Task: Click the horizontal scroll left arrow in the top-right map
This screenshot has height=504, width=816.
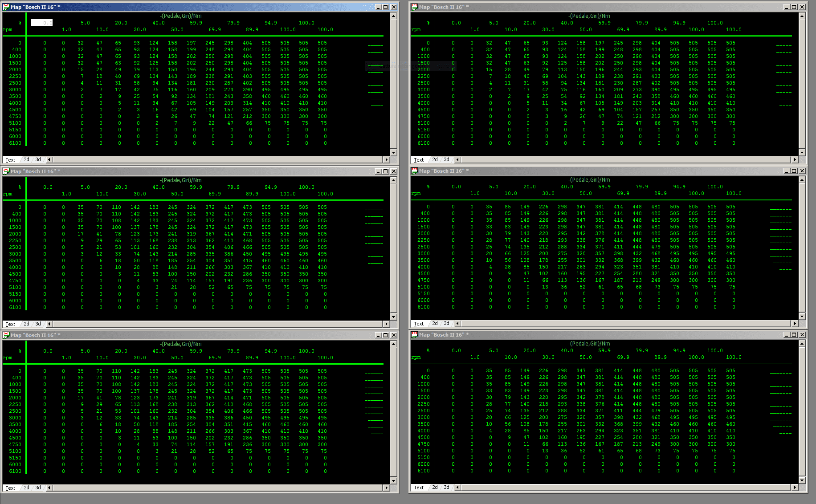Action: click(x=457, y=160)
